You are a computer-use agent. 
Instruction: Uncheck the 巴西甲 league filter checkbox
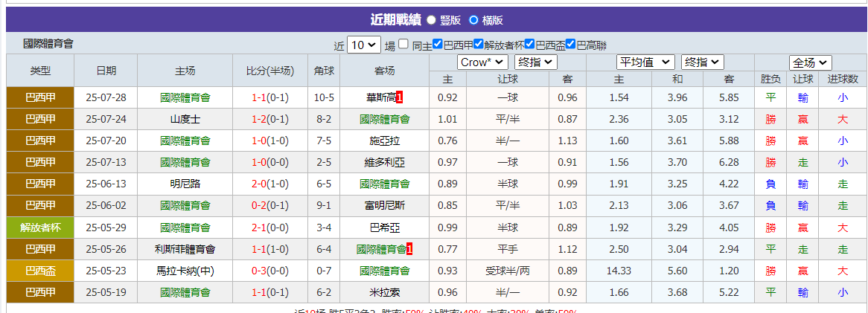point(438,45)
